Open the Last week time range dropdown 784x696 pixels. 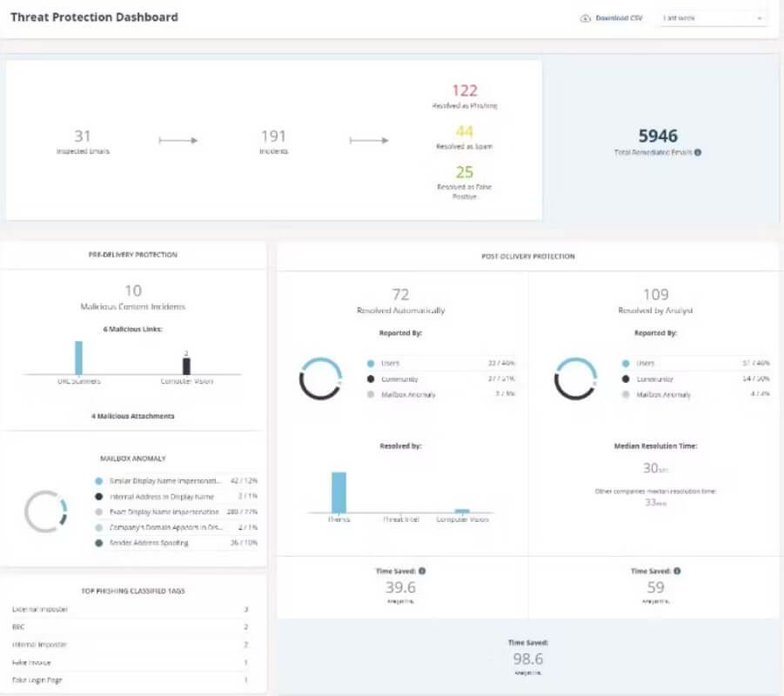[x=713, y=18]
